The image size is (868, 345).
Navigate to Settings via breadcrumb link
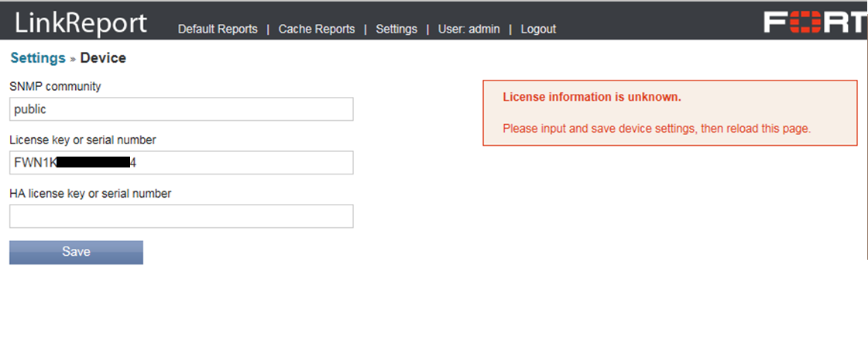(38, 58)
